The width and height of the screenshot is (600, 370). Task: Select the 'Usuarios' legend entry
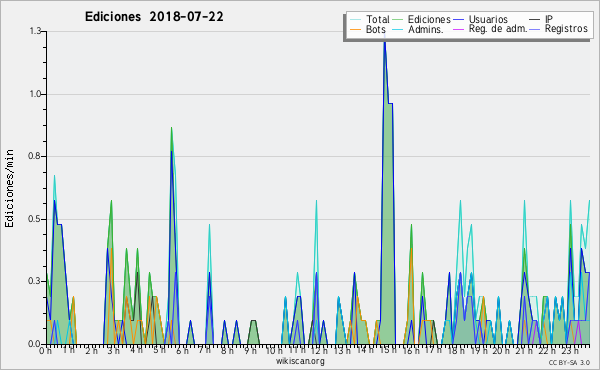(x=488, y=19)
